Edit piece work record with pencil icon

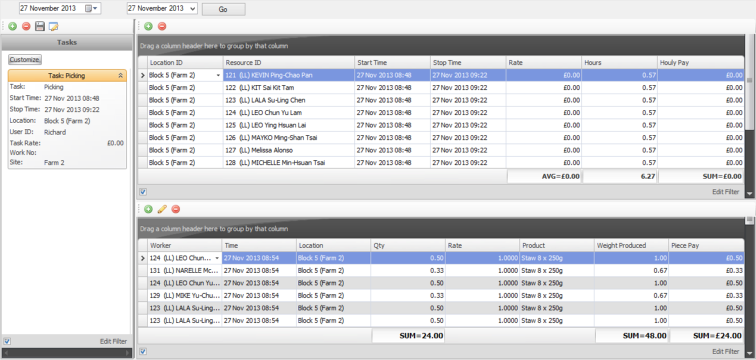(162, 209)
